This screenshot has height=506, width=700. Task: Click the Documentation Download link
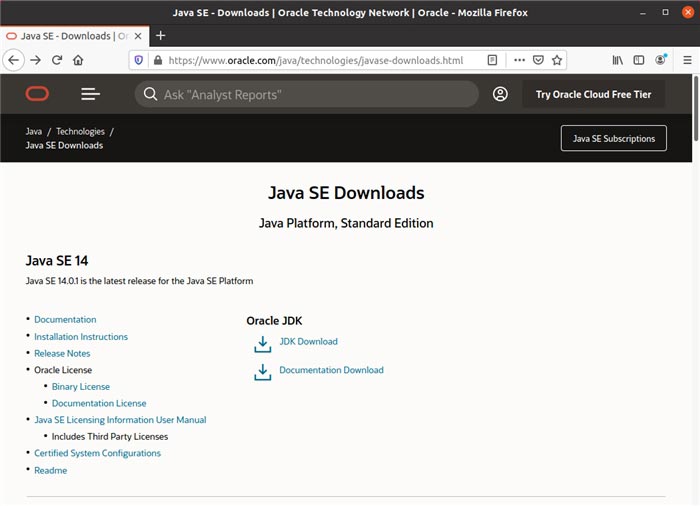(x=331, y=370)
